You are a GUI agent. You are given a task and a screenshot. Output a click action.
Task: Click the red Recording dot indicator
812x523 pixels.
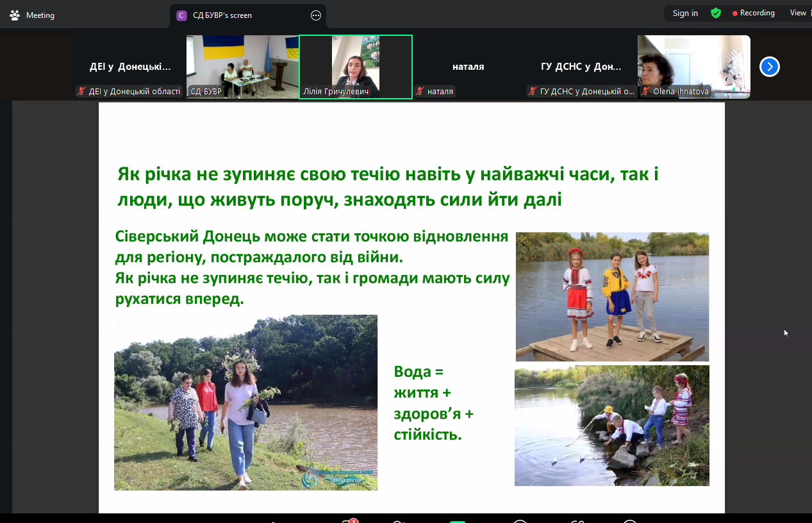(735, 13)
